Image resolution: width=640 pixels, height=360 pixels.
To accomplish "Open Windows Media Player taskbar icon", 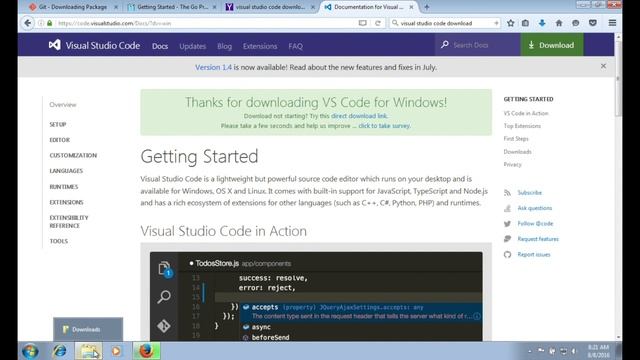I will [x=116, y=351].
